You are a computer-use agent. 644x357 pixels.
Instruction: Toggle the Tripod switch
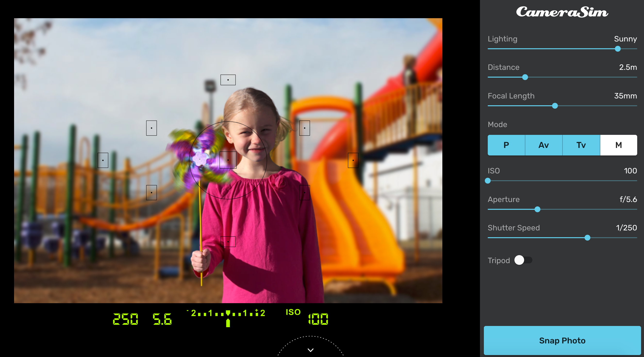523,260
